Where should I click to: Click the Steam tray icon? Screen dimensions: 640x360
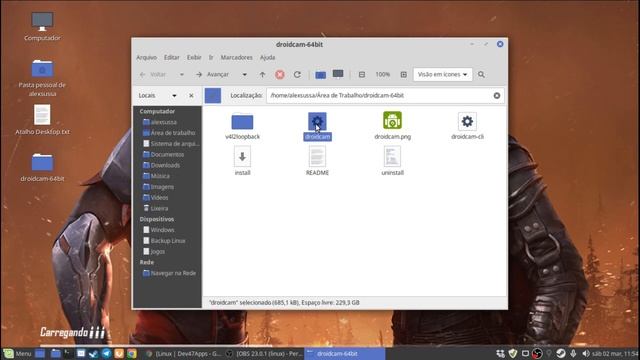561,353
